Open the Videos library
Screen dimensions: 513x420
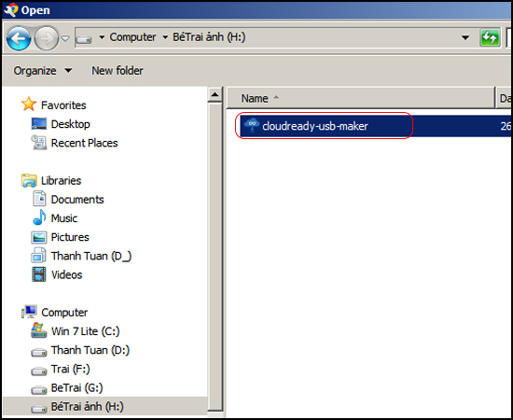[66, 274]
